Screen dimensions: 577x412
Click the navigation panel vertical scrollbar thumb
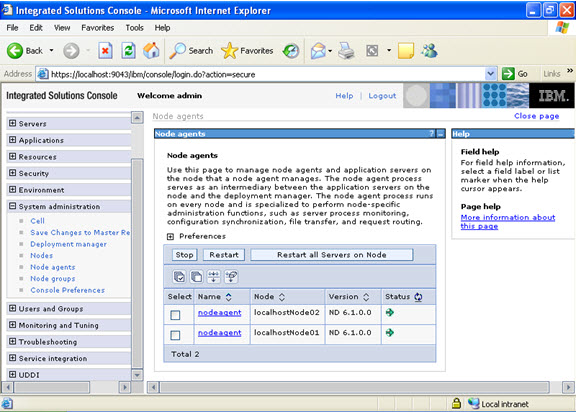[137, 263]
